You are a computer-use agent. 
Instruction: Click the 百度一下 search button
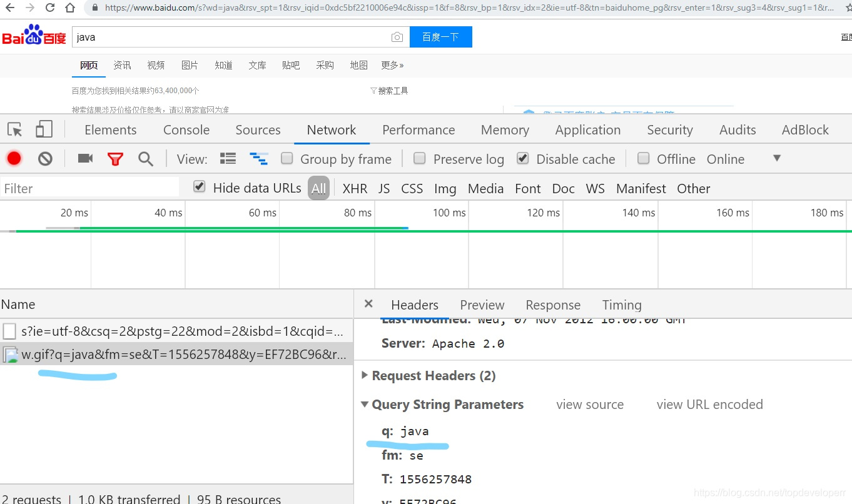tap(441, 37)
